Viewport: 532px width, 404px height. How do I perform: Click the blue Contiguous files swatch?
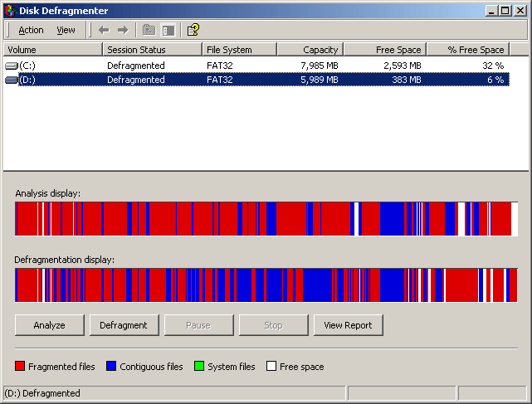coord(111,366)
